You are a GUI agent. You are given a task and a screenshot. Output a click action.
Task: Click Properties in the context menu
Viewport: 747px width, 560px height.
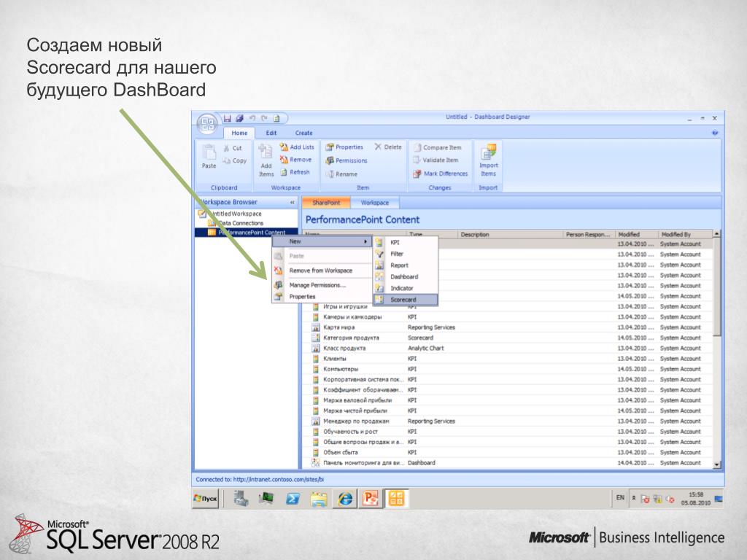pos(302,297)
